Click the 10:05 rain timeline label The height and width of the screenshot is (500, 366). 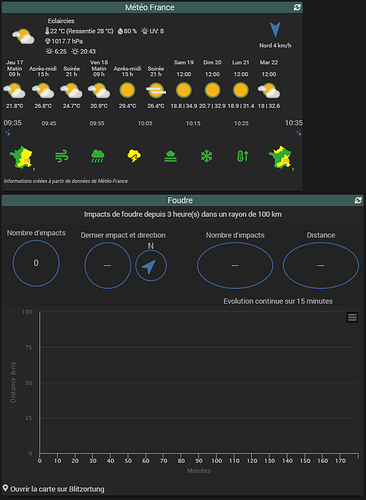click(x=145, y=123)
